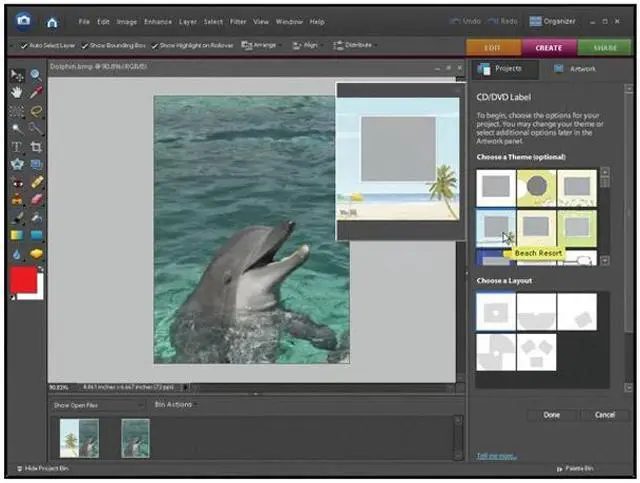640x483 pixels.
Task: Click Hide Project Bin toggle
Action: click(x=42, y=468)
